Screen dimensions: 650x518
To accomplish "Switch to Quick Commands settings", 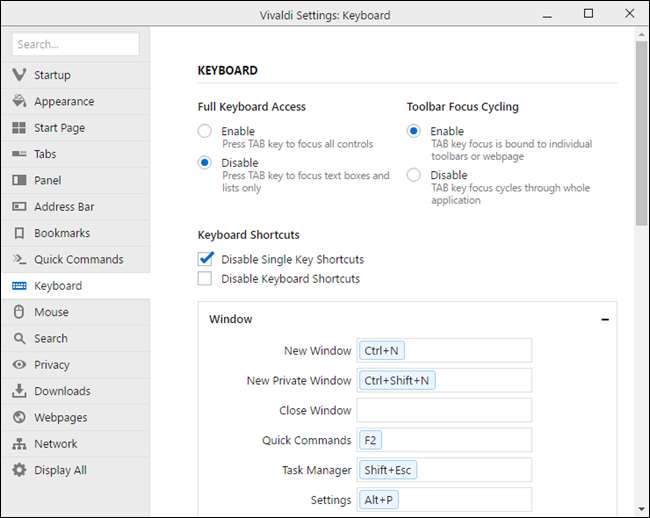I will [x=78, y=259].
